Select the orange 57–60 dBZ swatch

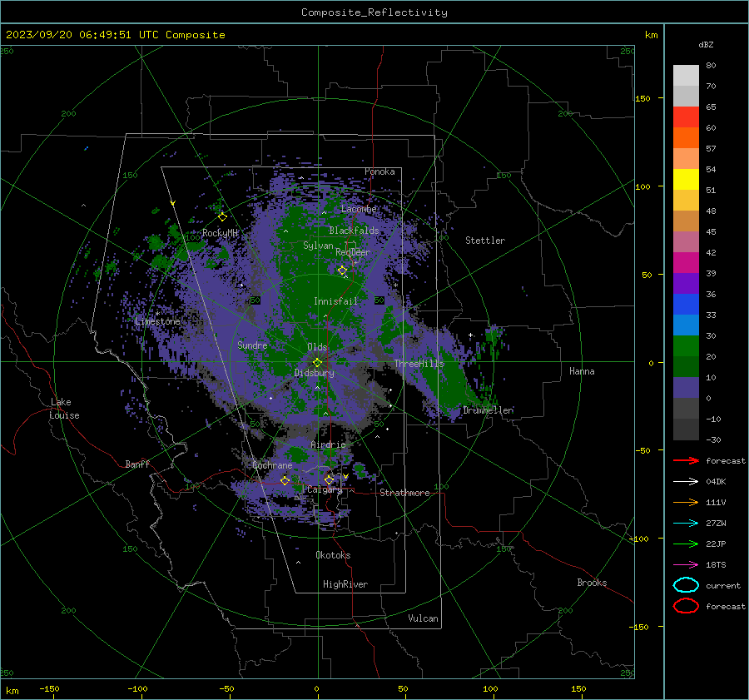tap(686, 138)
